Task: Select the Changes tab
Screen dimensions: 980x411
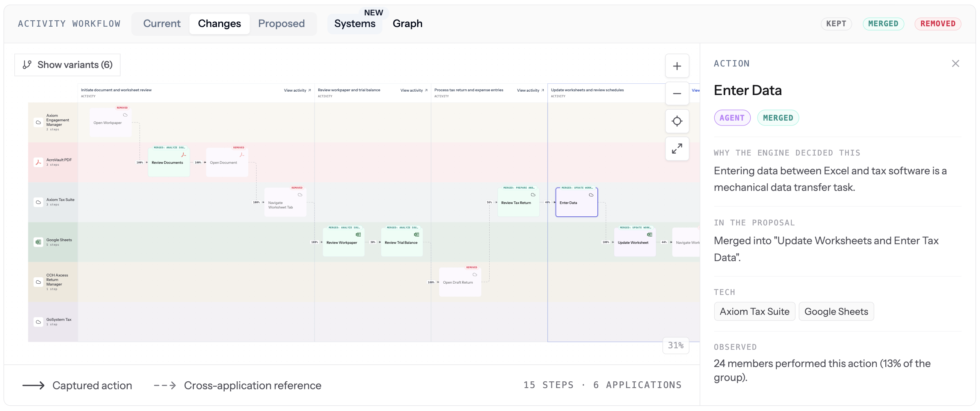Action: click(219, 24)
